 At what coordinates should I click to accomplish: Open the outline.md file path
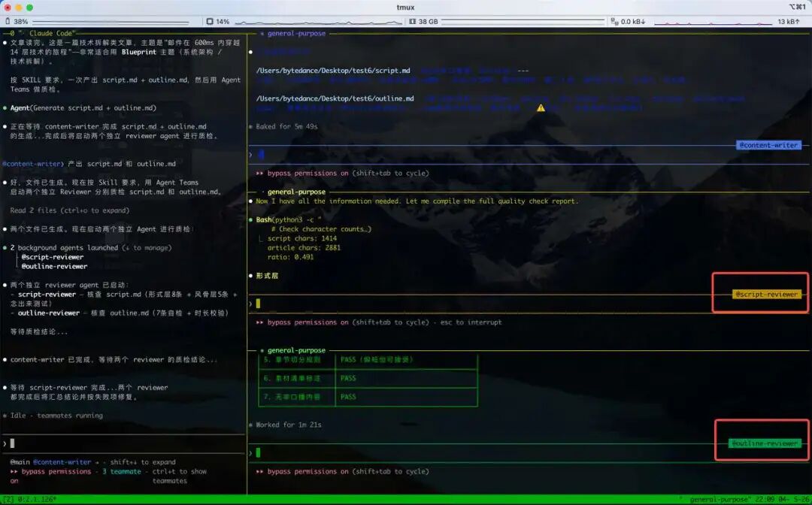tap(335, 98)
